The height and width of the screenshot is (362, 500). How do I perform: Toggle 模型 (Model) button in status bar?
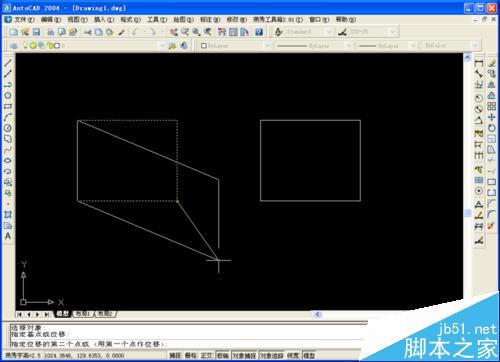coord(309,355)
